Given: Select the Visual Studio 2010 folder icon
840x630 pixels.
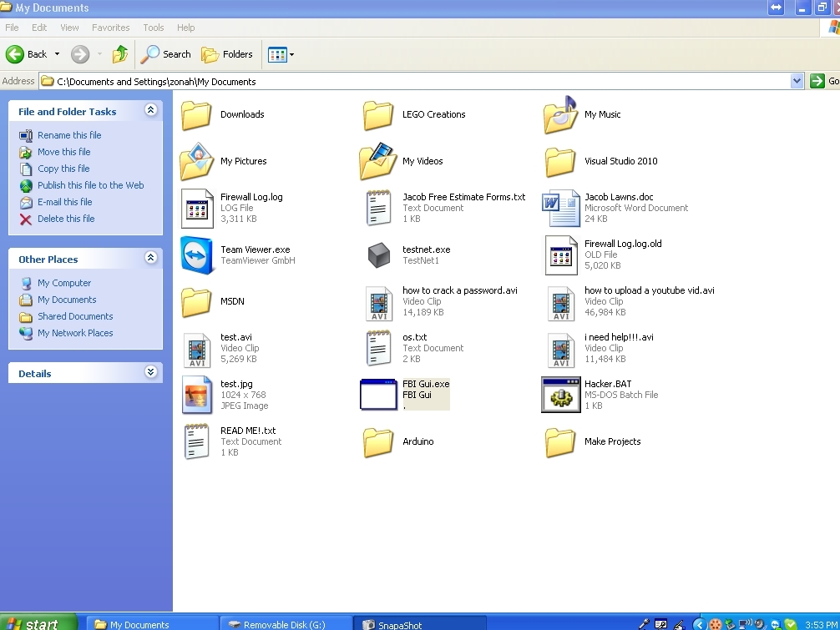Looking at the screenshot, I should coord(560,162).
